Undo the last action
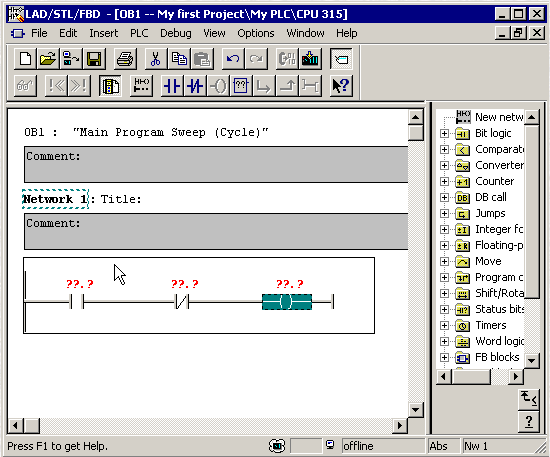This screenshot has width=550, height=457. coord(233,59)
